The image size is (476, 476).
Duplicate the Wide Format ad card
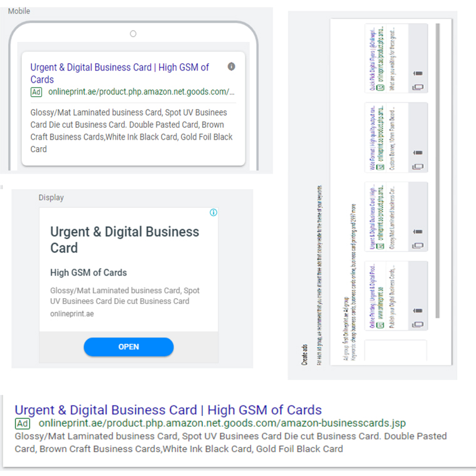tap(418, 167)
